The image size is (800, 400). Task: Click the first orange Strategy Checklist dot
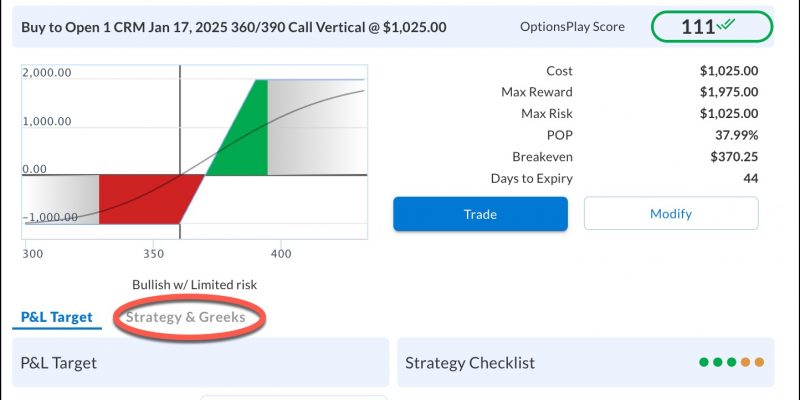click(745, 362)
